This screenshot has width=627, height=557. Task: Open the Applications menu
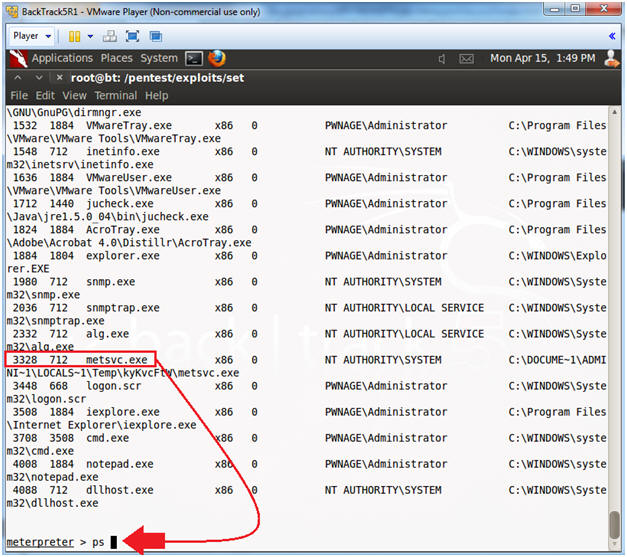[62, 58]
